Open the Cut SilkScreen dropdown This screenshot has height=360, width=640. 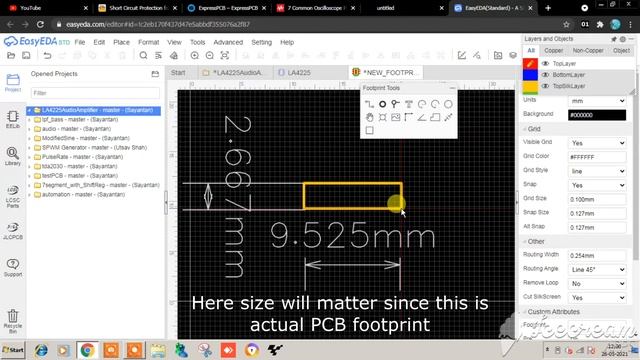click(x=597, y=298)
